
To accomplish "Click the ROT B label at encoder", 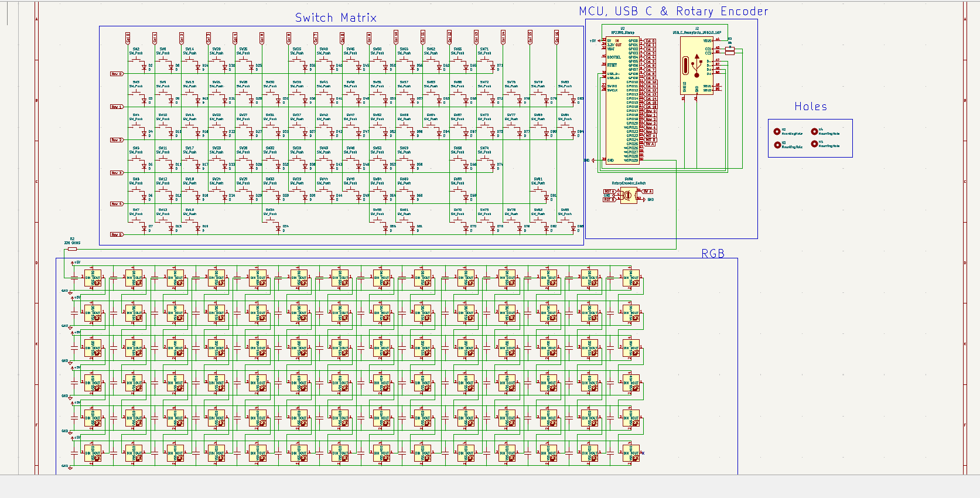I will (610, 200).
